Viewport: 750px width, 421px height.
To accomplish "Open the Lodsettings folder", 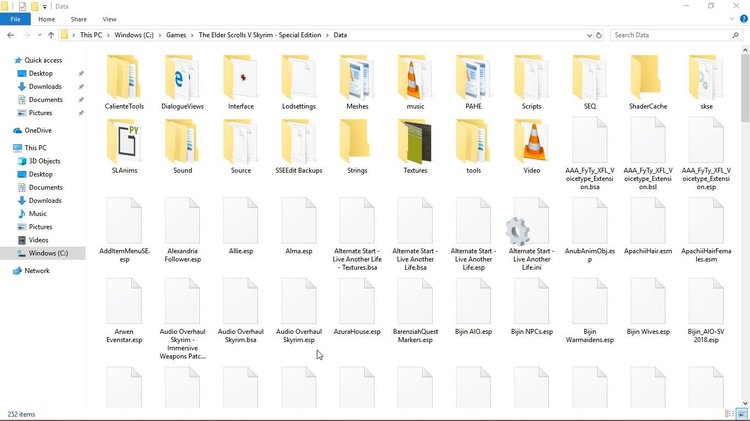I will coord(299,82).
